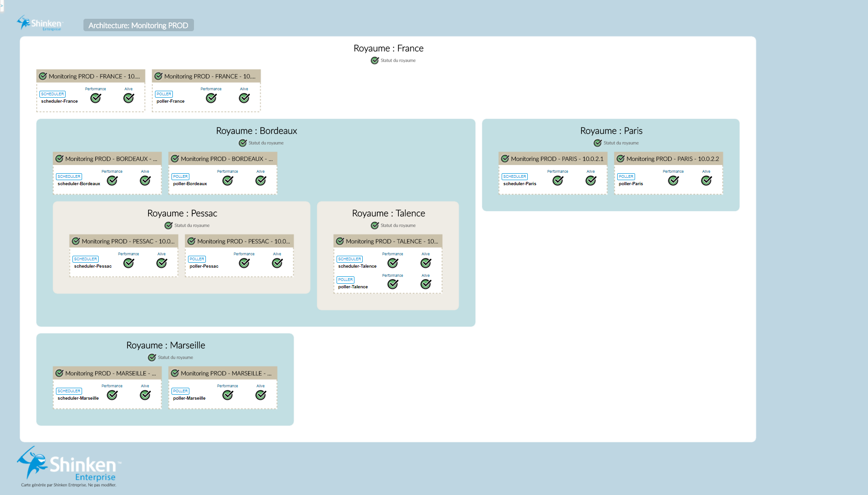The height and width of the screenshot is (495, 868).
Task: Open the first Monitoring PROD - PARIS 10.0.2.1 header
Action: (553, 159)
